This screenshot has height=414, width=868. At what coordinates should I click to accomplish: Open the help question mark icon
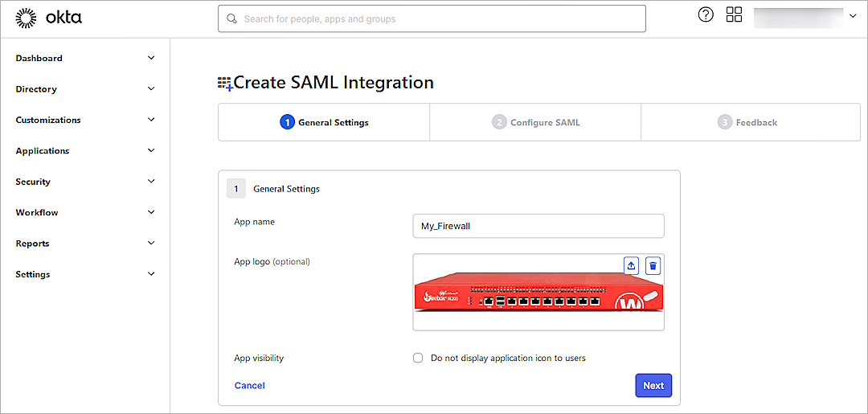[706, 15]
